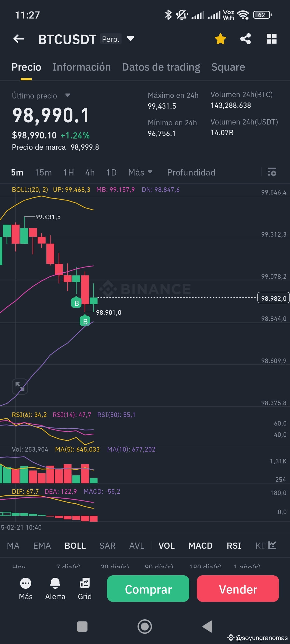Go back with the left arrow

point(19,39)
